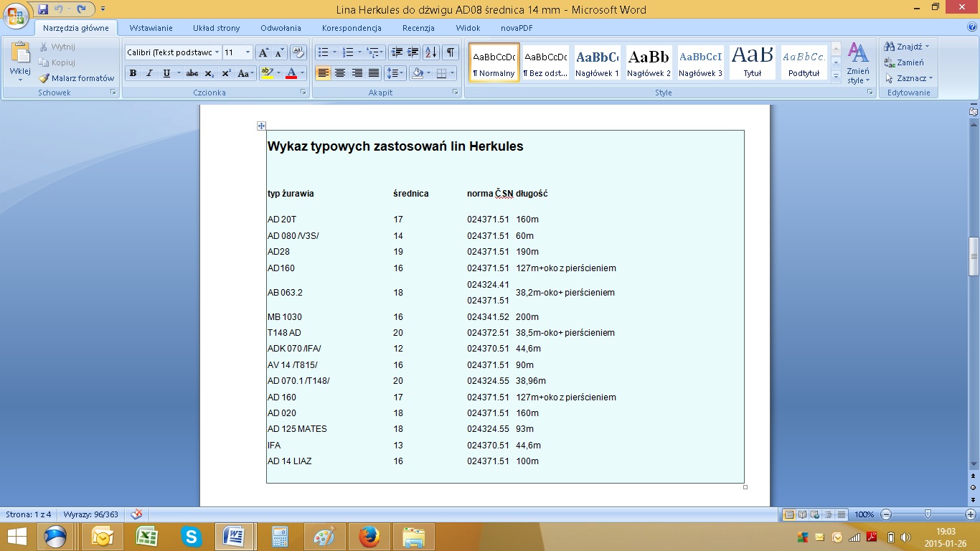The image size is (980, 551).
Task: Open the bullets list dropdown arrow
Action: pyautogui.click(x=334, y=52)
